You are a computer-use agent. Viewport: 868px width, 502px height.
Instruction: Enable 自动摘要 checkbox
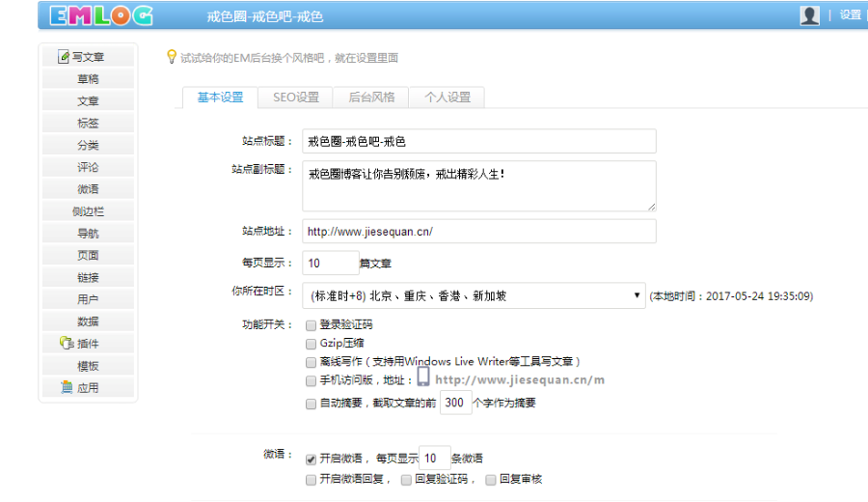pos(311,404)
